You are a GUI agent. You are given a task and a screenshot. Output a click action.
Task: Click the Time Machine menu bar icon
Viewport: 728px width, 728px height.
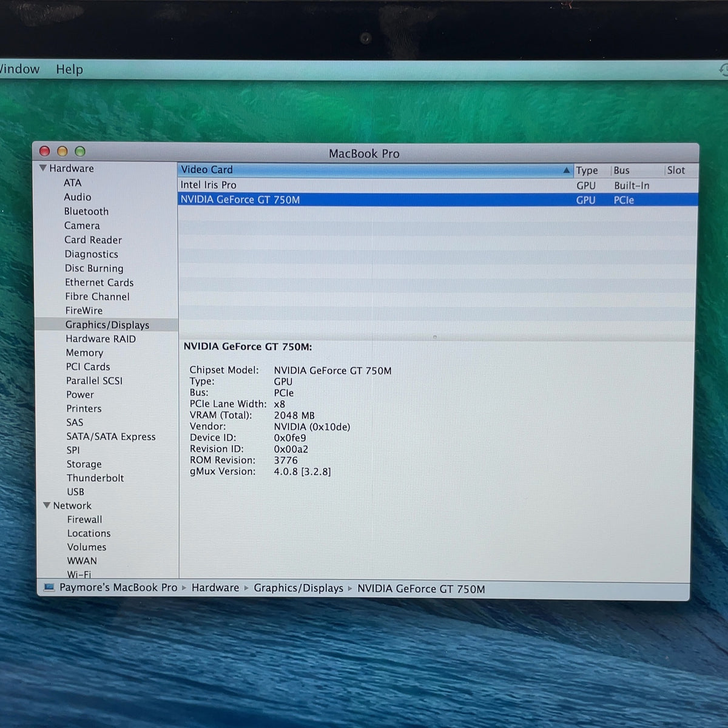coord(723,70)
